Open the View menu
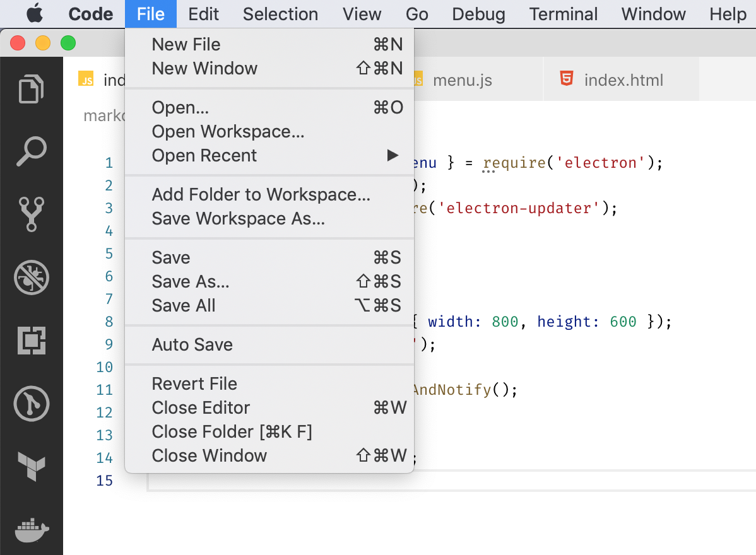756x555 pixels. pos(362,14)
